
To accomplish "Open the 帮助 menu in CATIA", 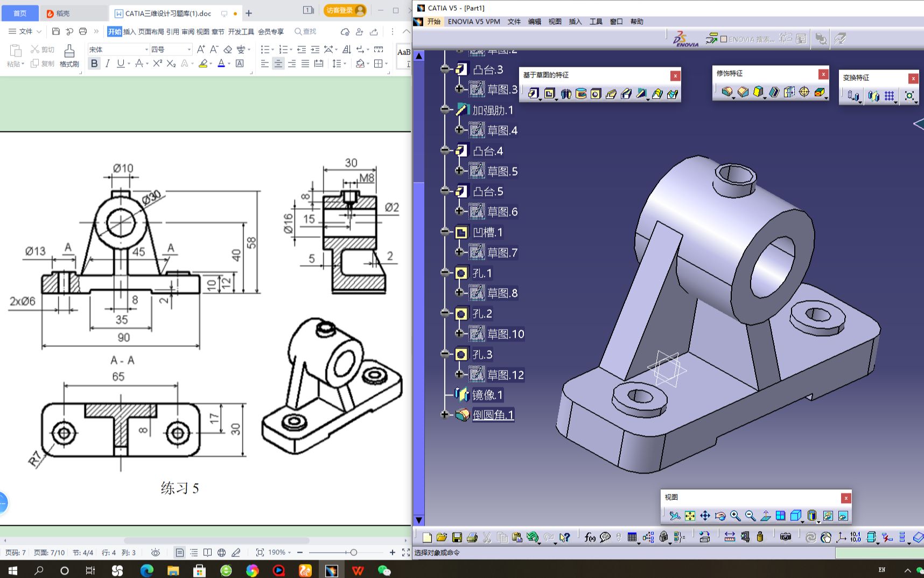I will coord(636,22).
